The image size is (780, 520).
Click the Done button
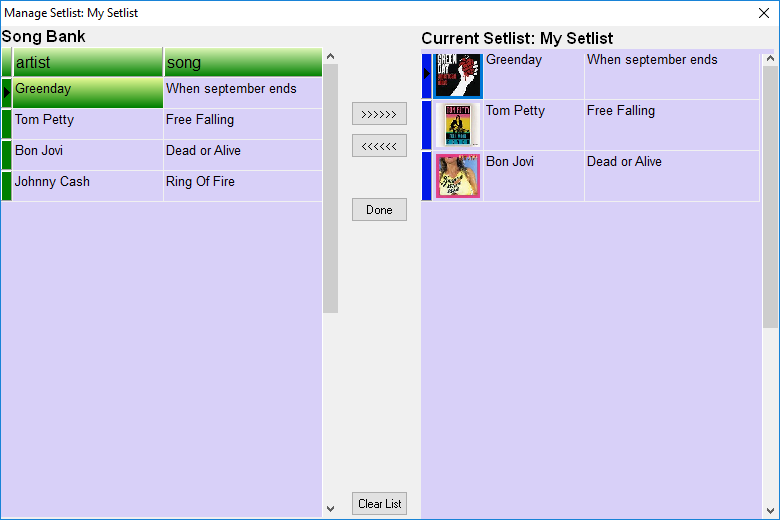(x=379, y=210)
